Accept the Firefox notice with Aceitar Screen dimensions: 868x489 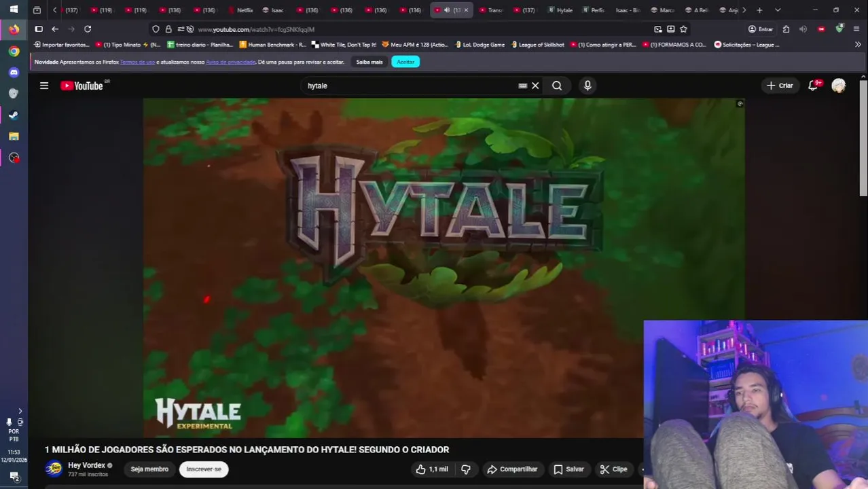point(405,62)
